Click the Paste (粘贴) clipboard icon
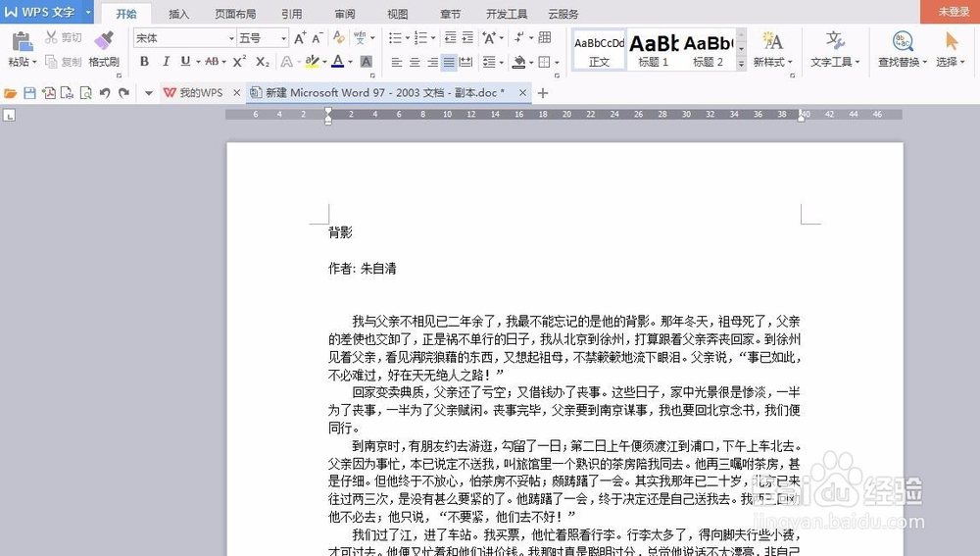This screenshot has width=980, height=556. click(22, 41)
